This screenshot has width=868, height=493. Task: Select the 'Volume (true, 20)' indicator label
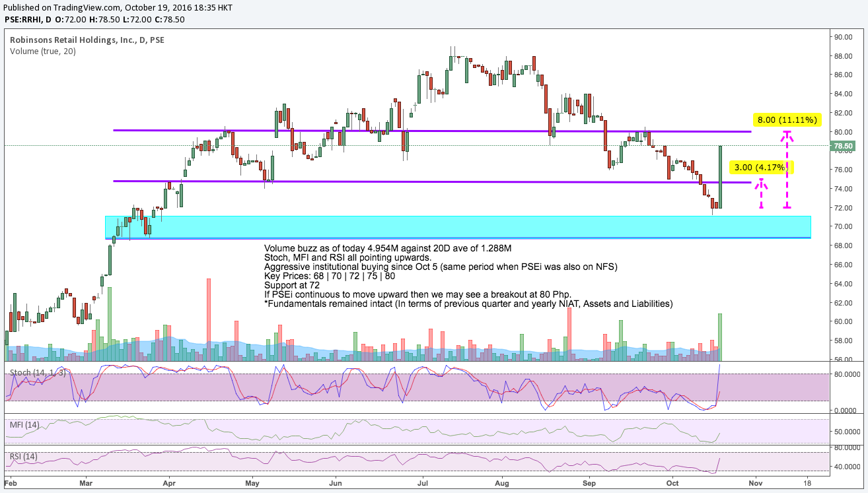click(43, 51)
